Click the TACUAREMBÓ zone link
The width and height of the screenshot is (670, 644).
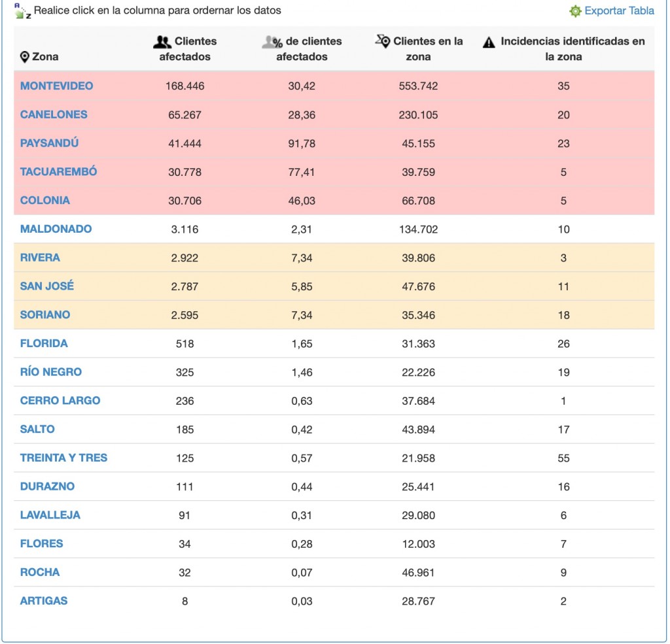click(x=58, y=172)
